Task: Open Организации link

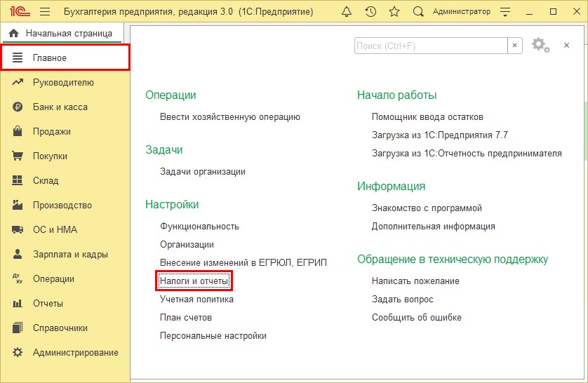Action: point(187,245)
